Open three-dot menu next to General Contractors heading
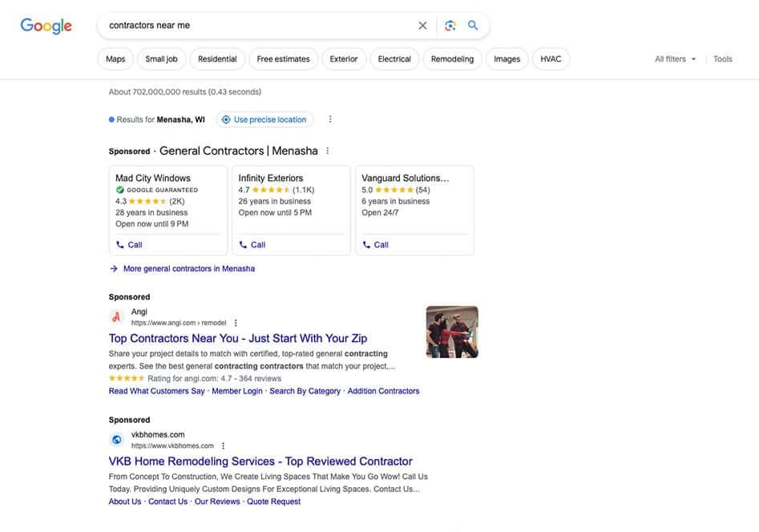This screenshot has width=759, height=532. point(327,151)
